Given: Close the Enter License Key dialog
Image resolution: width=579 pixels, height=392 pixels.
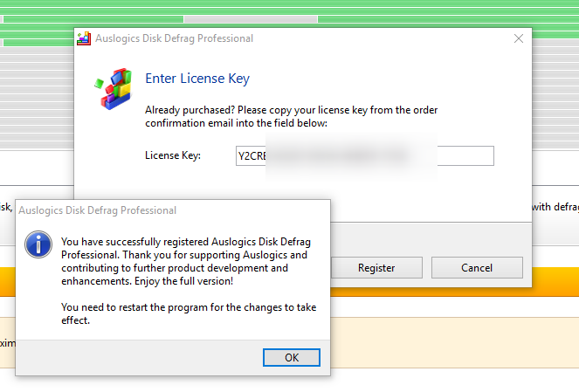Looking at the screenshot, I should pos(519,38).
